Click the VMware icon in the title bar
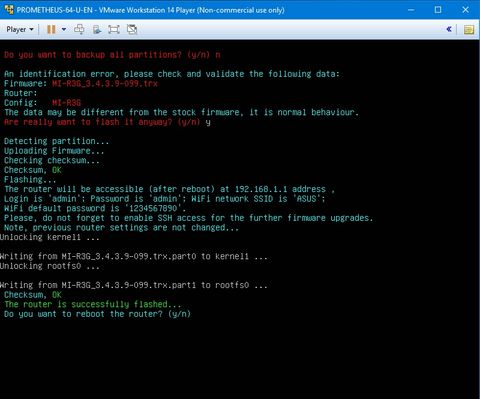 [x=9, y=9]
